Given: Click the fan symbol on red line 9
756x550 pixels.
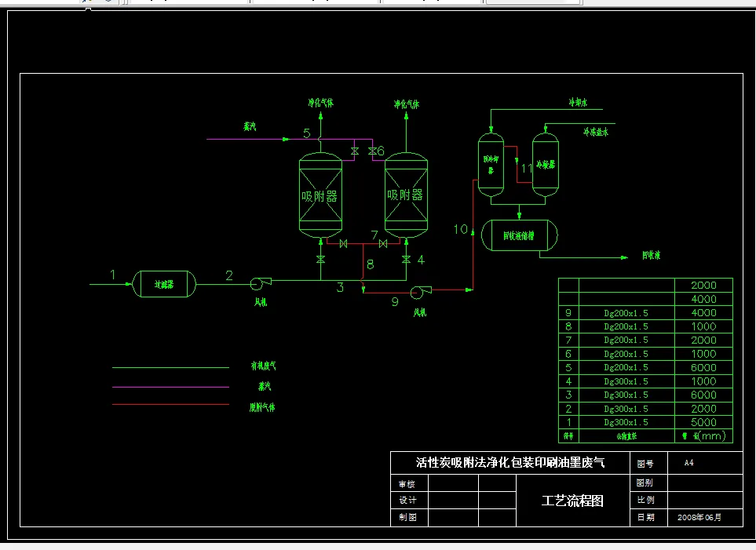Looking at the screenshot, I should tap(421, 292).
